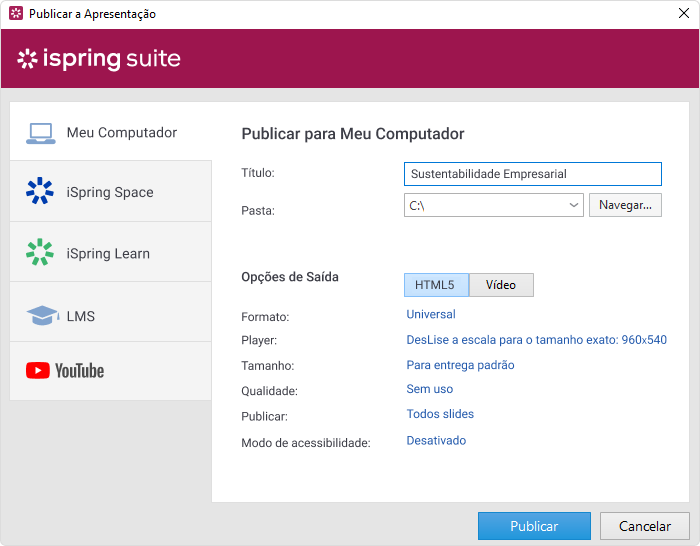Click the Navegar... browse button
Screen dimensions: 700x546
[625, 205]
